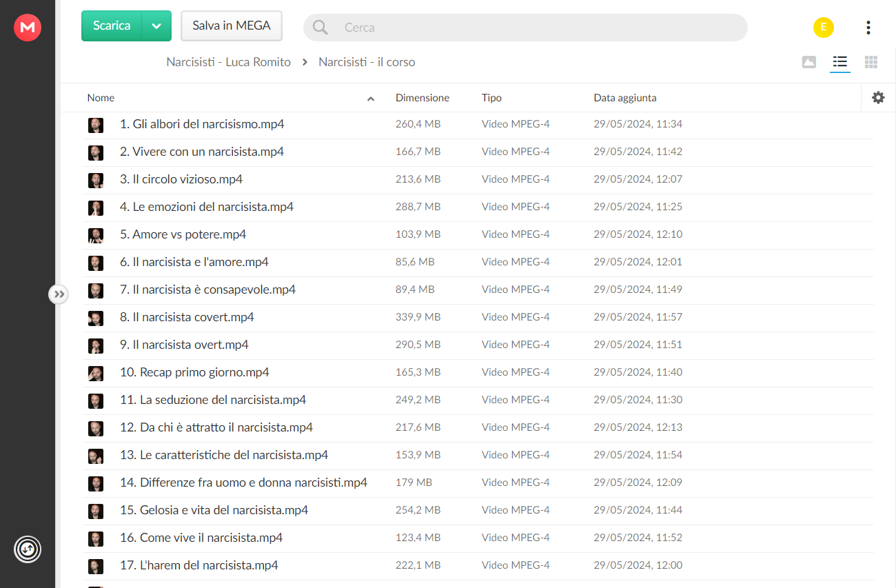Screen dimensions: 896x588
Task: Open the three-dot more options menu
Action: point(868,28)
